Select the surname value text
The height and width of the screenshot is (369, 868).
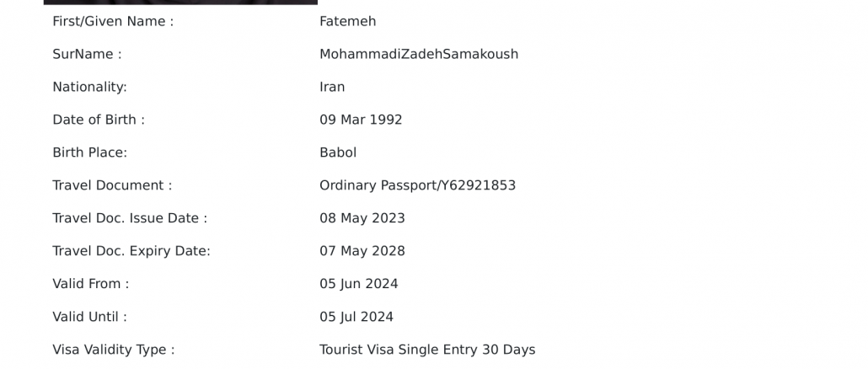pyautogui.click(x=419, y=55)
